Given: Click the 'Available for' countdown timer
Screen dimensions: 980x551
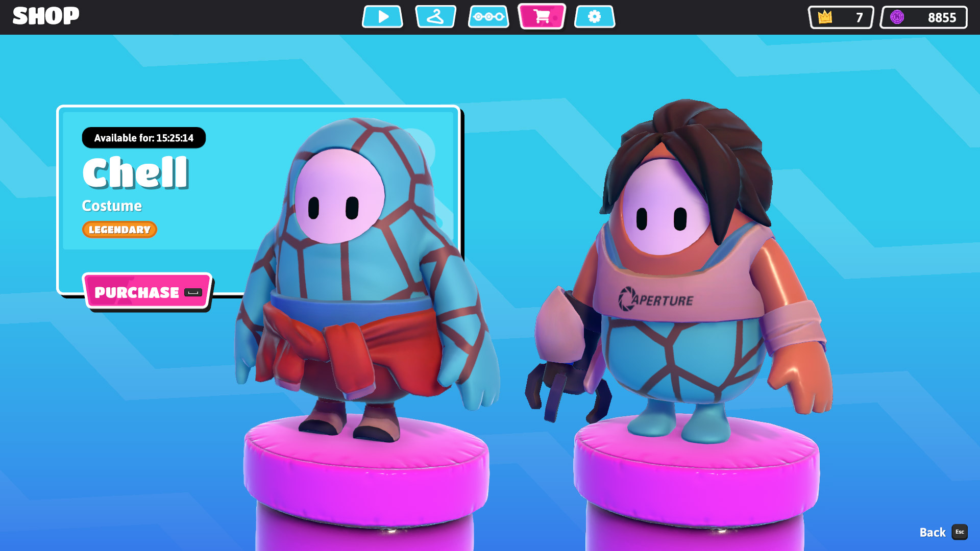Looking at the screenshot, I should (143, 138).
